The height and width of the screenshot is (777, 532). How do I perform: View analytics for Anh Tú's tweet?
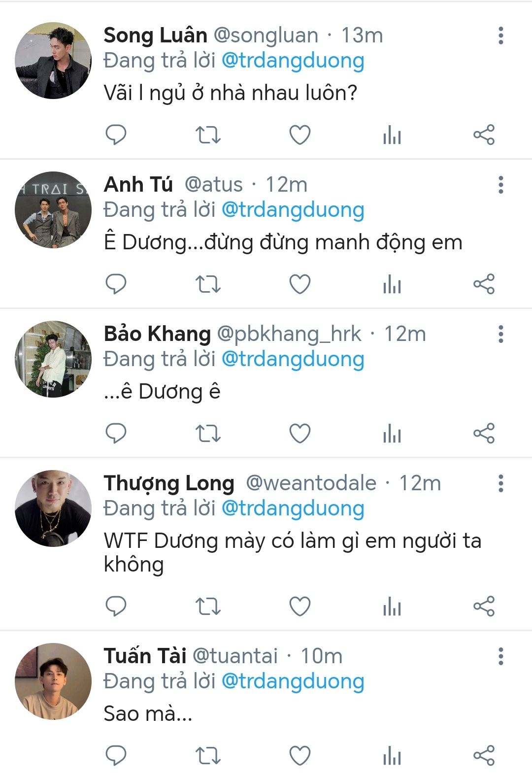click(x=392, y=284)
